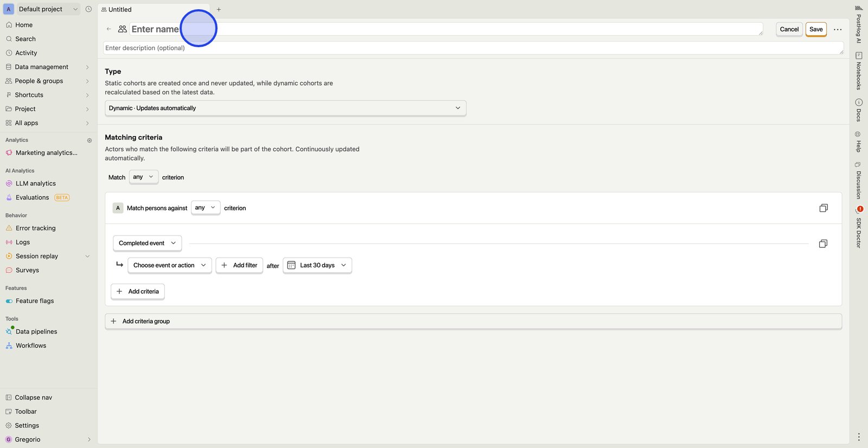Open the three-dot more options menu
Image resolution: width=868 pixels, height=448 pixels.
pyautogui.click(x=838, y=29)
